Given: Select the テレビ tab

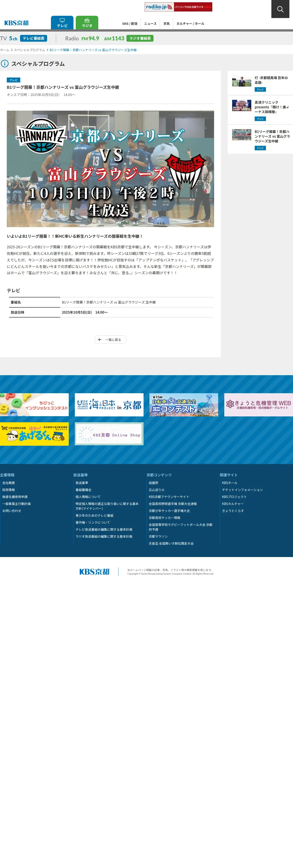Looking at the screenshot, I should tap(62, 23).
